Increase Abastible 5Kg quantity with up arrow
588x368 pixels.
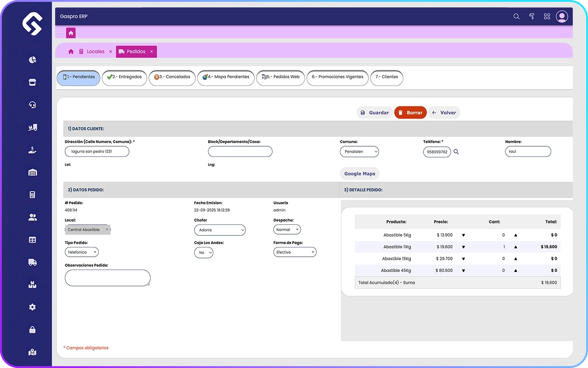515,235
